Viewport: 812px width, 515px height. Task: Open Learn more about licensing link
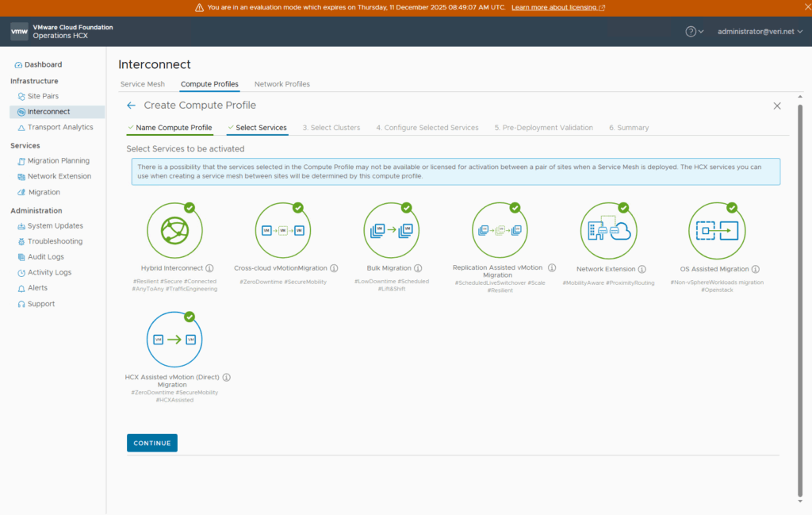pos(557,7)
